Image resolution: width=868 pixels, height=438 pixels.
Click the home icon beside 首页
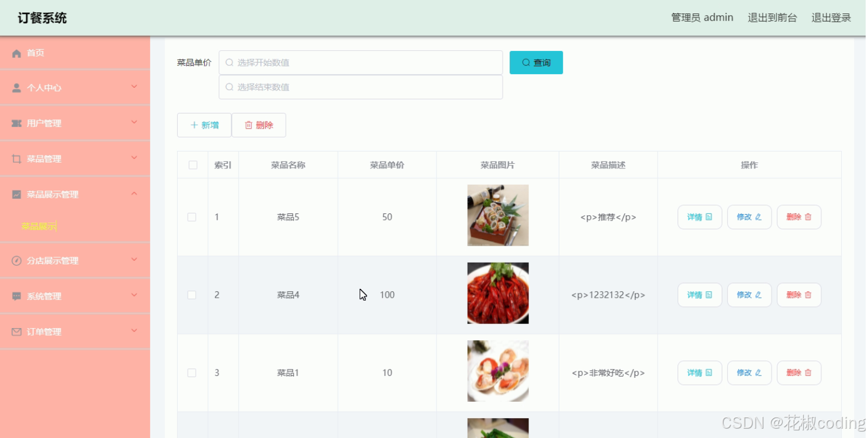16,53
